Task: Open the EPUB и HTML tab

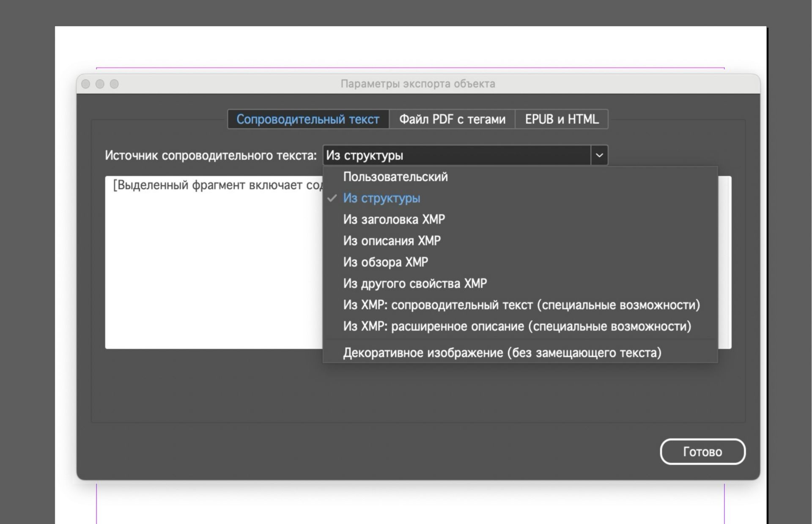Action: pos(562,119)
